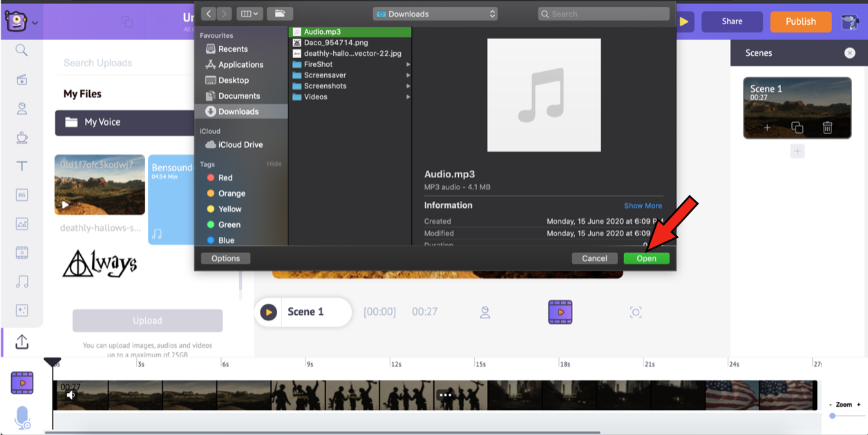Open the text tool in left sidebar
This screenshot has width=868, height=435.
[x=21, y=166]
